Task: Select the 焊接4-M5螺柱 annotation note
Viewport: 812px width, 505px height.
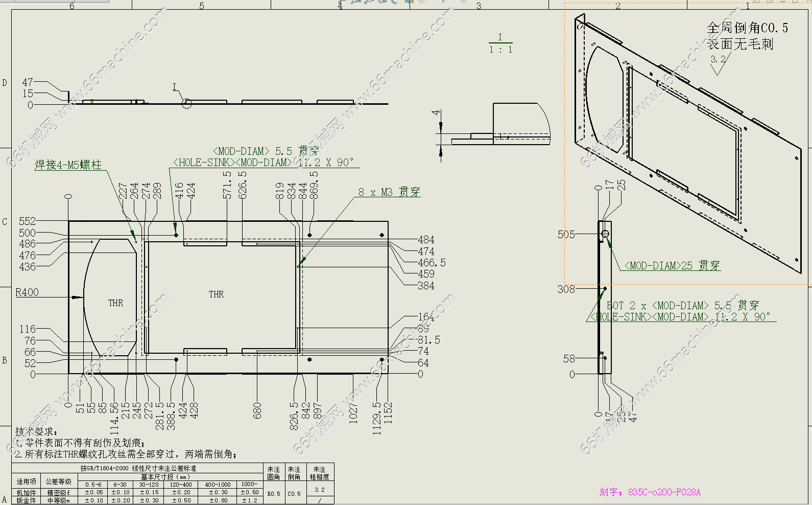Action: (68, 165)
